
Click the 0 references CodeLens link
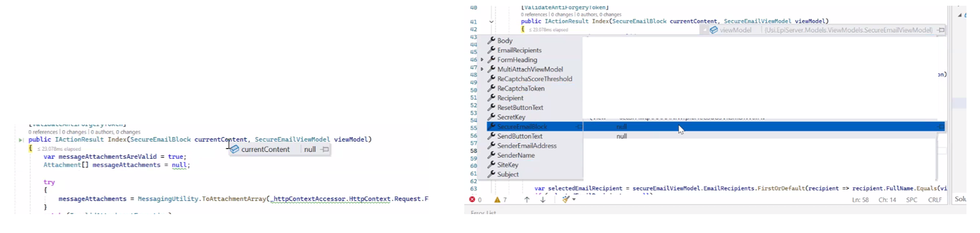[x=43, y=132]
